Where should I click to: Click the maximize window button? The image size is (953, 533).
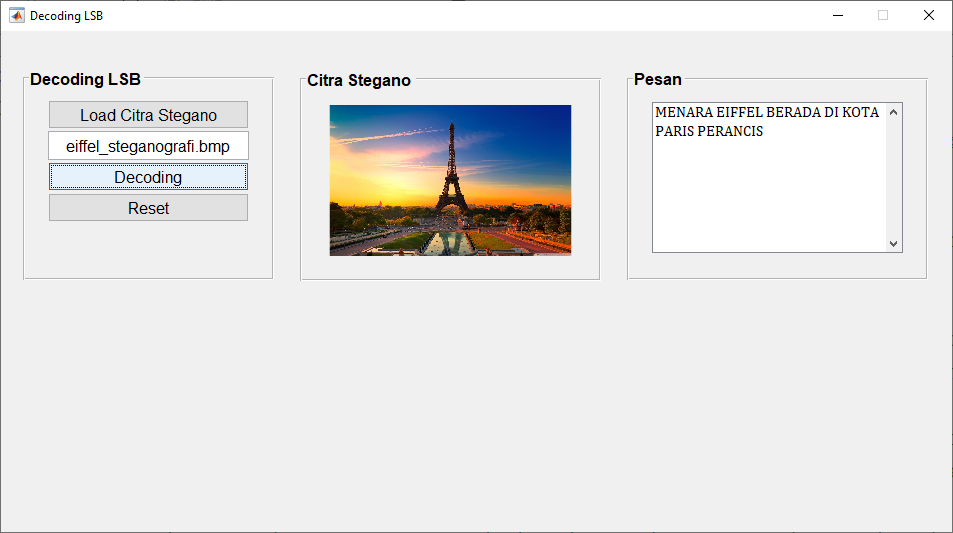[883, 15]
